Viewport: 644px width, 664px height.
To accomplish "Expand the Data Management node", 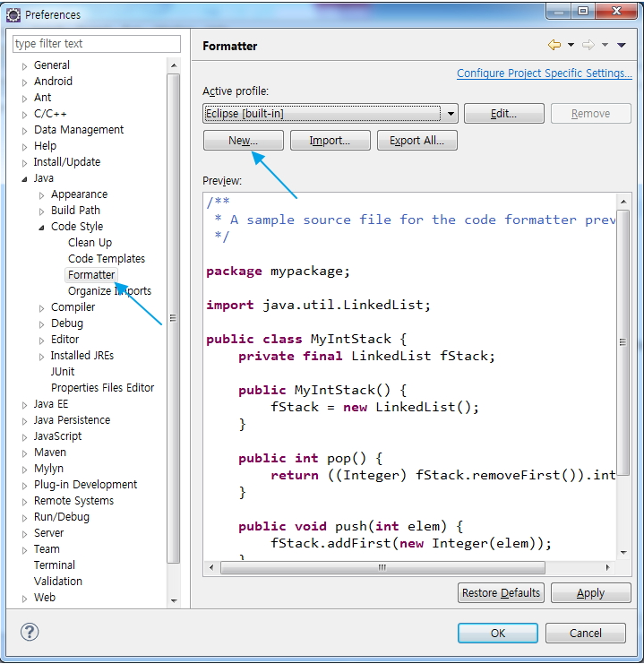I will [x=24, y=131].
